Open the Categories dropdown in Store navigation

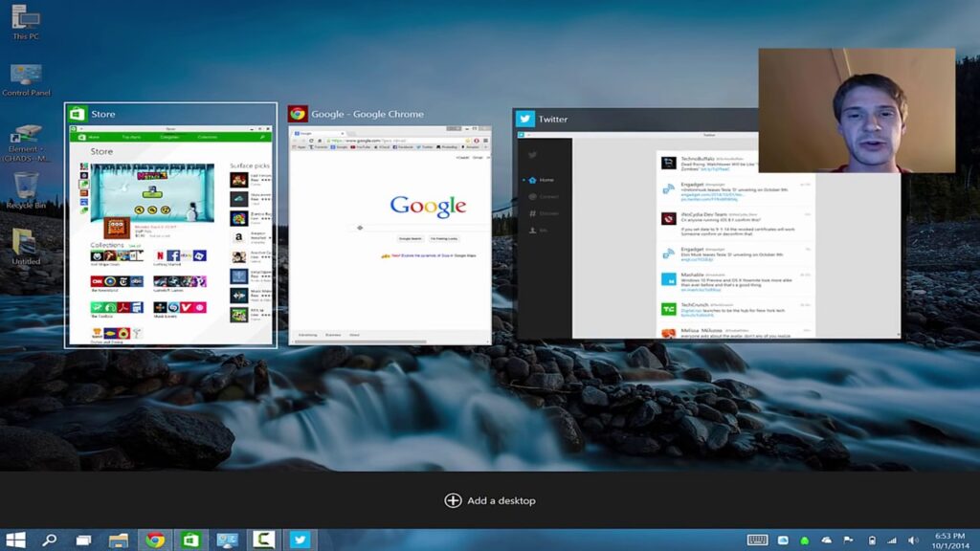167,137
